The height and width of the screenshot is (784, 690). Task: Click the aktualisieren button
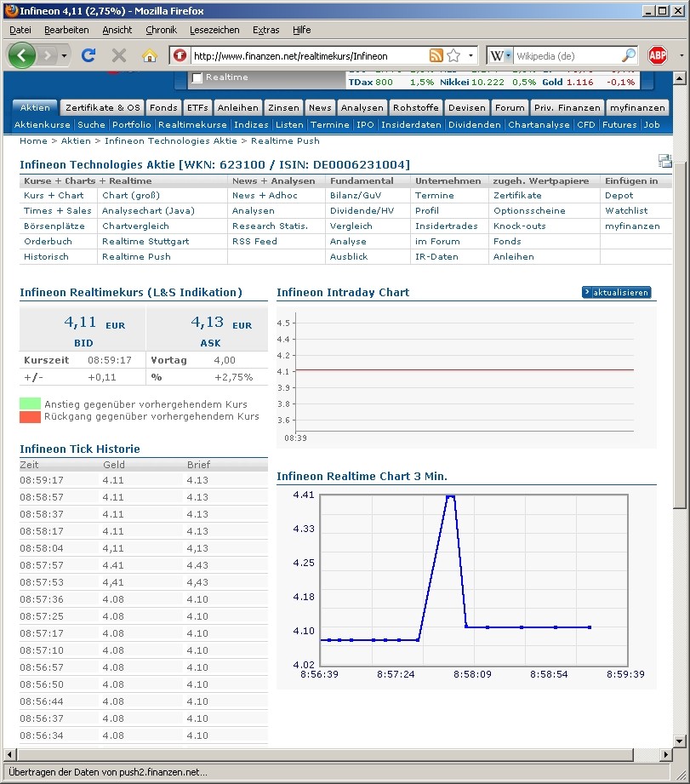617,292
